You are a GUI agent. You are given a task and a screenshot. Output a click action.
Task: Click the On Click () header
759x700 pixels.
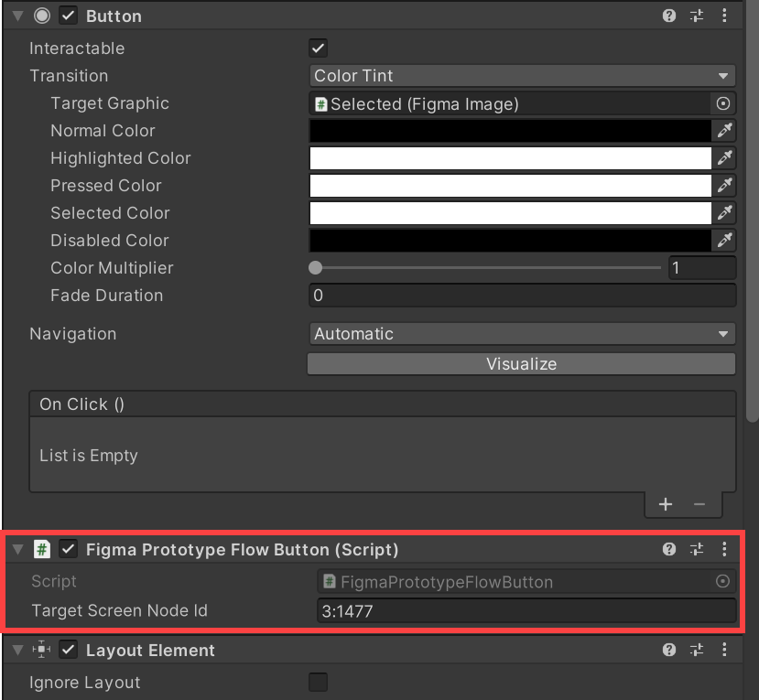383,404
